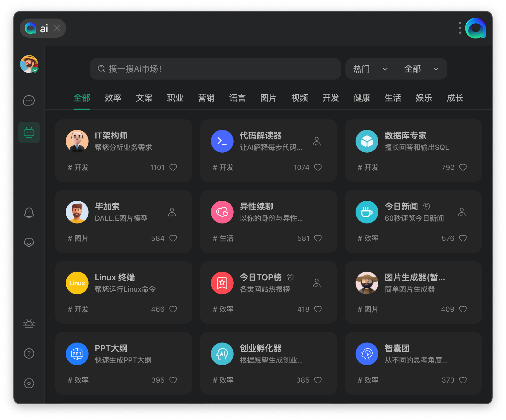Viewport: 506px width, 420px height.
Task: Click inside the 搜一搜Ai市场 search field
Action: (x=215, y=69)
